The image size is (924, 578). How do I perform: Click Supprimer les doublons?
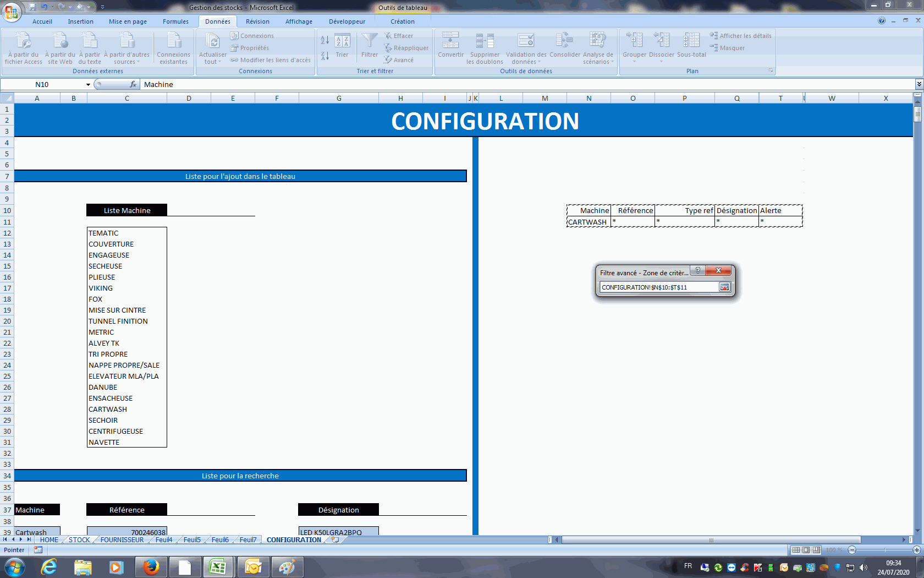485,48
